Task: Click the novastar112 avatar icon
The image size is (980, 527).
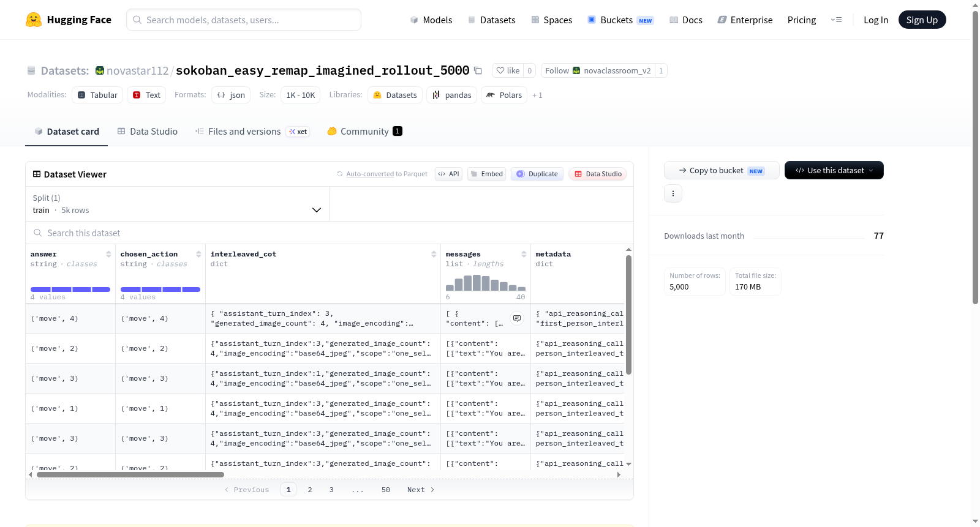Action: [100, 71]
